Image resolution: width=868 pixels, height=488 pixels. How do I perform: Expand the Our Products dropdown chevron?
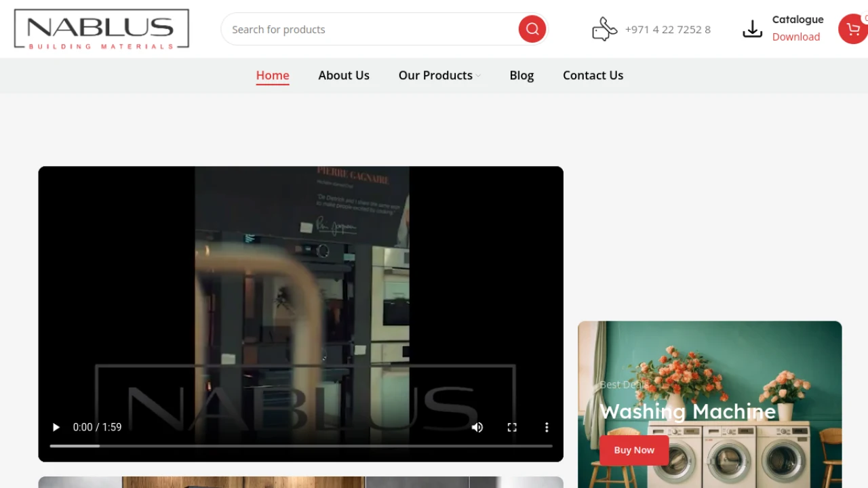coord(478,75)
